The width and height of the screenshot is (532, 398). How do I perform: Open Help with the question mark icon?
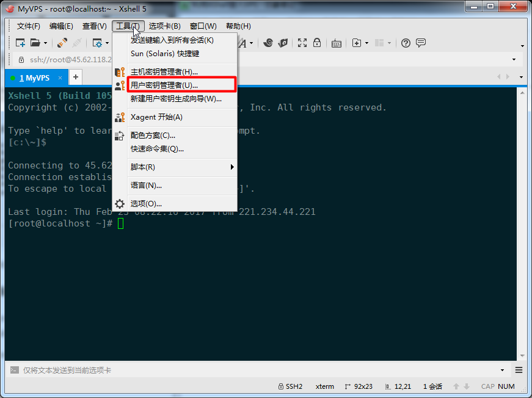[406, 43]
